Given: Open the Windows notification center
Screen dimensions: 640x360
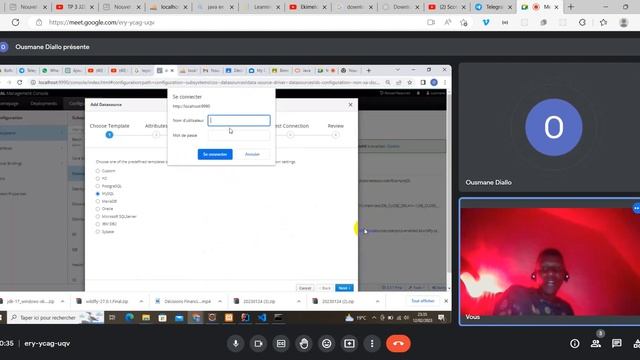Looking at the screenshot, I should tap(441, 318).
